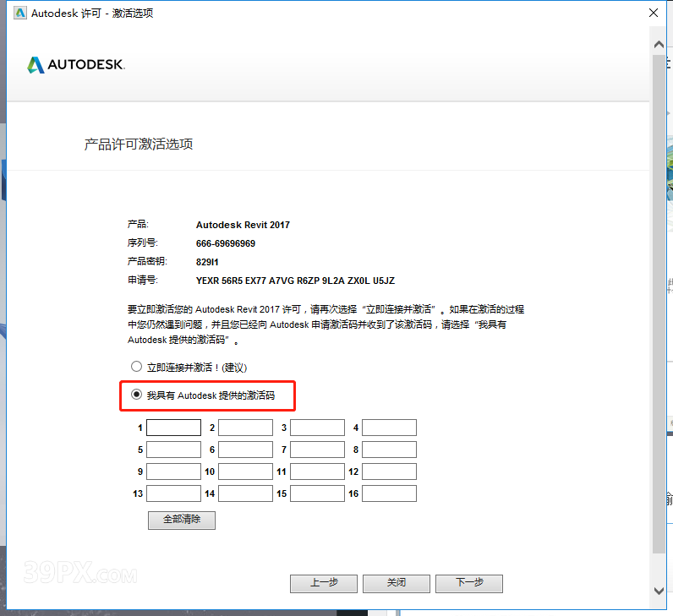The image size is (673, 616).
Task: Select the '立即连接并激活' radio option
Action: pyautogui.click(x=136, y=367)
